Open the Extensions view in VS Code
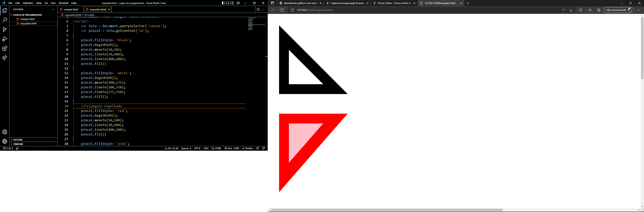This screenshot has height=212, width=644. coord(5,48)
